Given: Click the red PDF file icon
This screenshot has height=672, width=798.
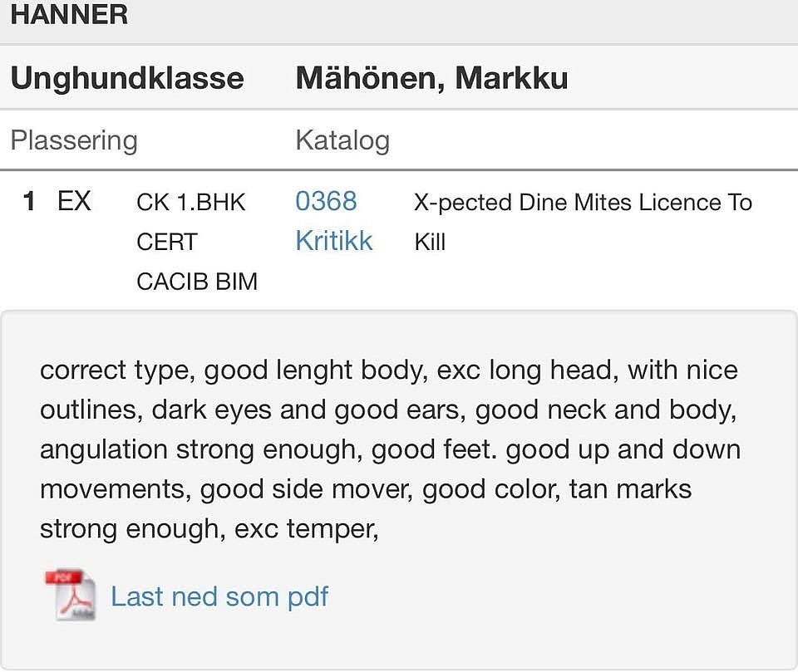Looking at the screenshot, I should click(70, 595).
